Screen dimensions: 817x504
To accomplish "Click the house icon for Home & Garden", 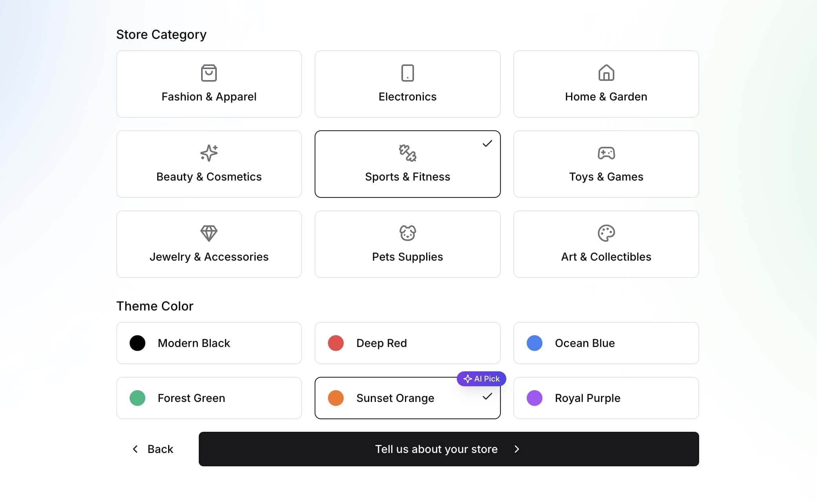I will [606, 73].
